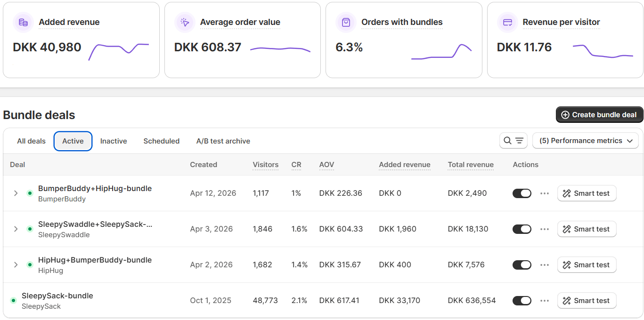Click the DKK 604.33 AOV cell

tap(341, 229)
